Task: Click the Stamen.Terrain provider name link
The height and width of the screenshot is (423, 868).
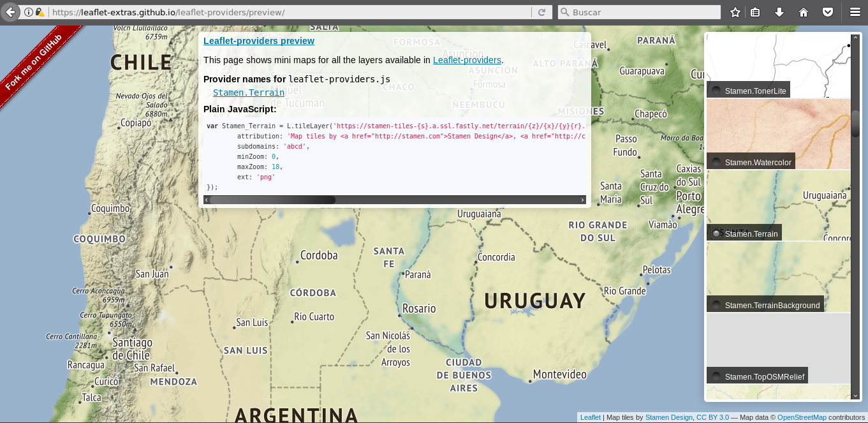Action: click(249, 93)
